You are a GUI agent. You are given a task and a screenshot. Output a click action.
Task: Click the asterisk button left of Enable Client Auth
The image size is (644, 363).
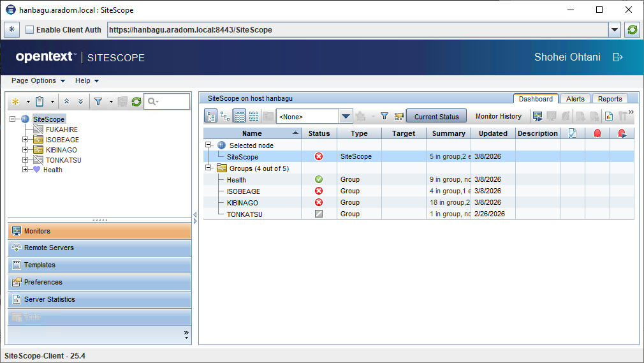click(x=12, y=29)
